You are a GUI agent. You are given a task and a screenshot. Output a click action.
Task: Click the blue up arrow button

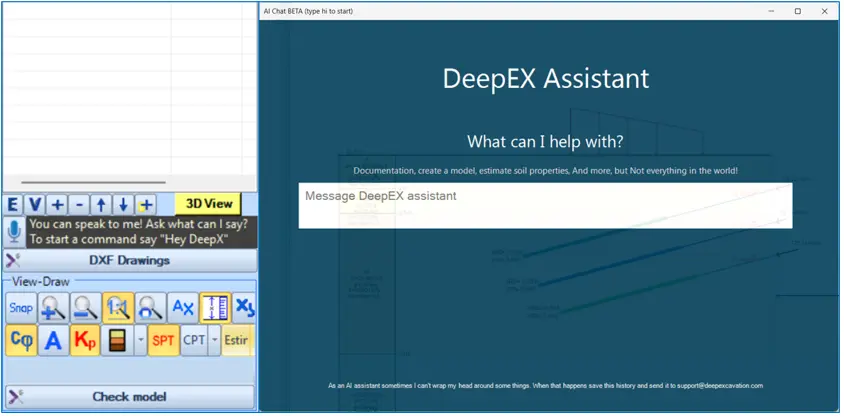click(x=101, y=204)
